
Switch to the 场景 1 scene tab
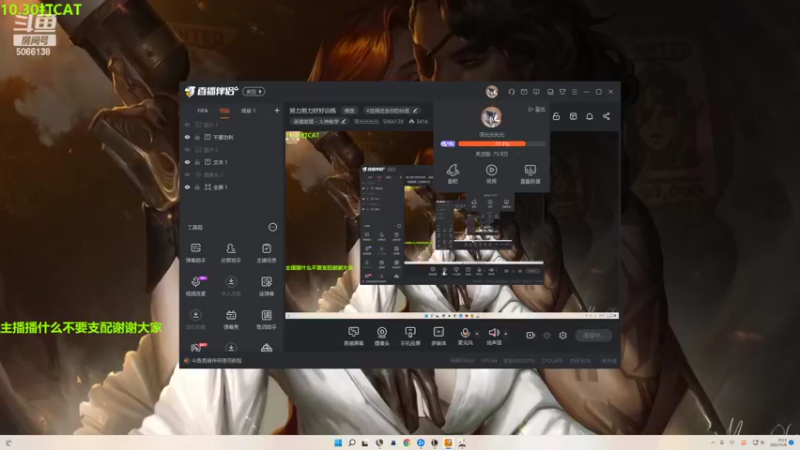(248, 111)
